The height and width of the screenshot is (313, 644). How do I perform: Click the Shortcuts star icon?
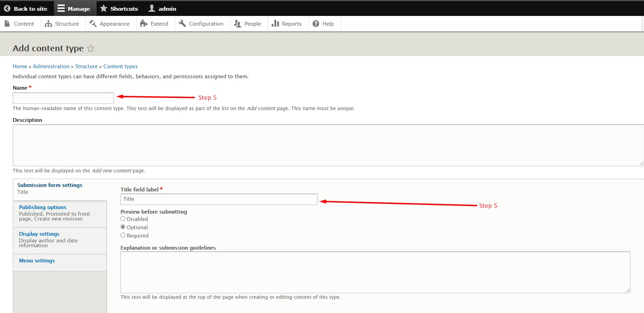(x=103, y=8)
